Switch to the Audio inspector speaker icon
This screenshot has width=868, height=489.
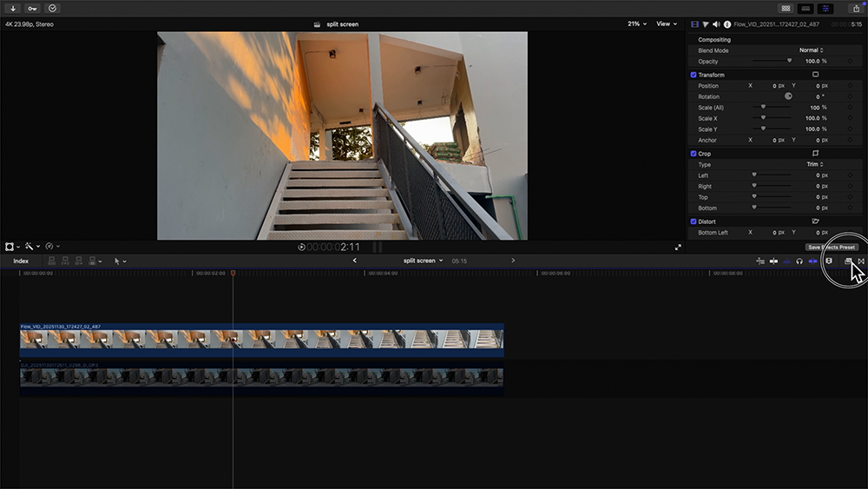[716, 24]
